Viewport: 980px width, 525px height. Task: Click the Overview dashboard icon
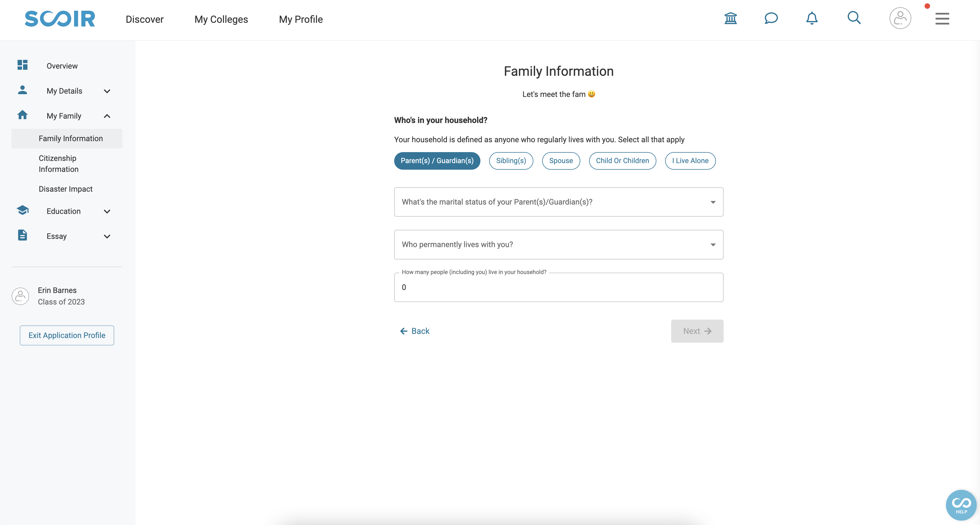[x=23, y=65]
